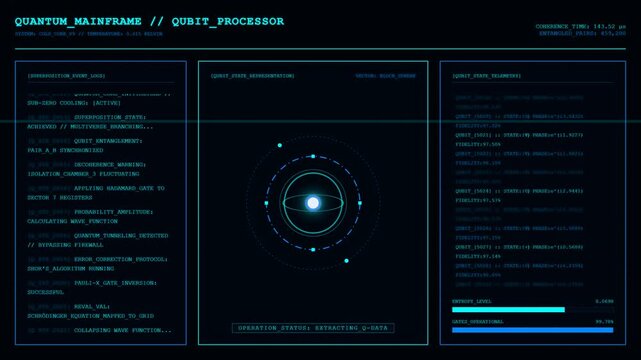
Task: Click the bottom node on the dashed orbit ring
Action: pos(313,250)
